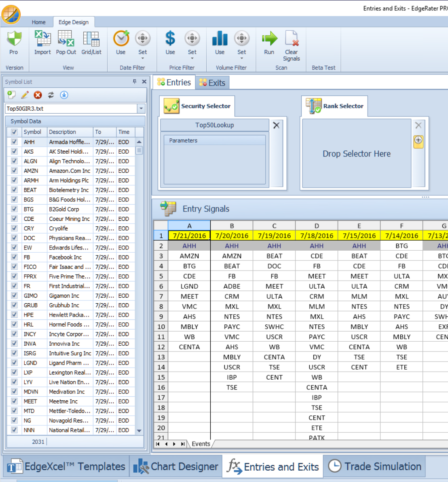Enable the Price Filter Use dollar icon
This screenshot has width=448, height=482.
[170, 39]
